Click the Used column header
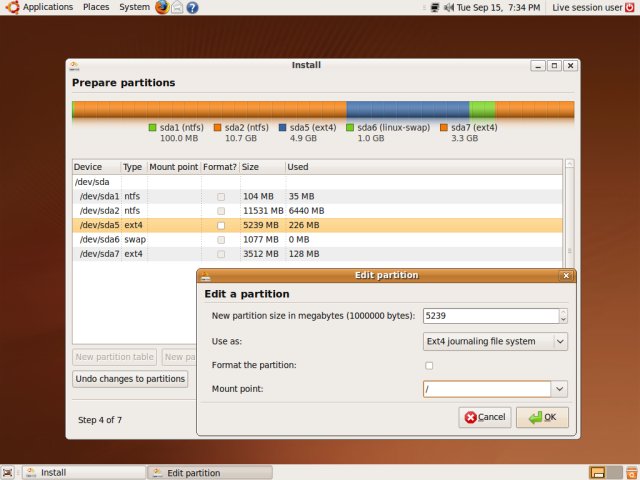This screenshot has width=640, height=480. (x=423, y=167)
